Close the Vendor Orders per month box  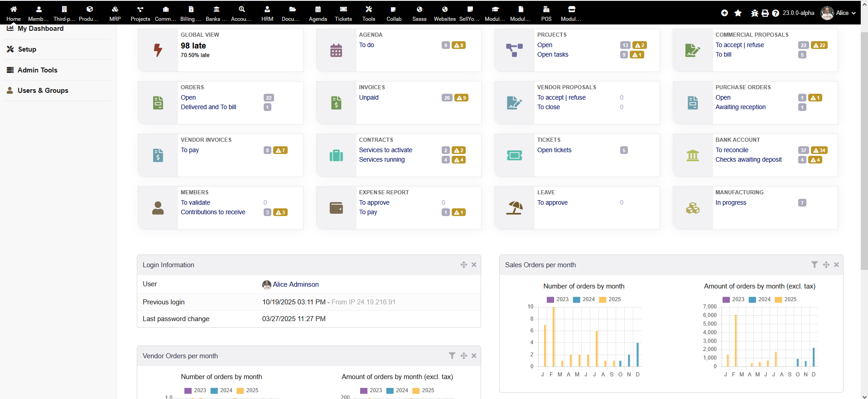[x=474, y=356]
